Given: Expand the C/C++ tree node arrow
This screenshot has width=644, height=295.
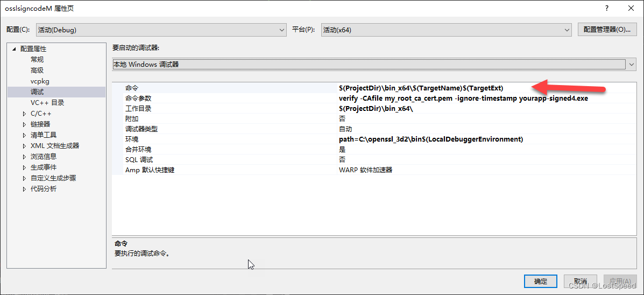Looking at the screenshot, I should pyautogui.click(x=24, y=114).
